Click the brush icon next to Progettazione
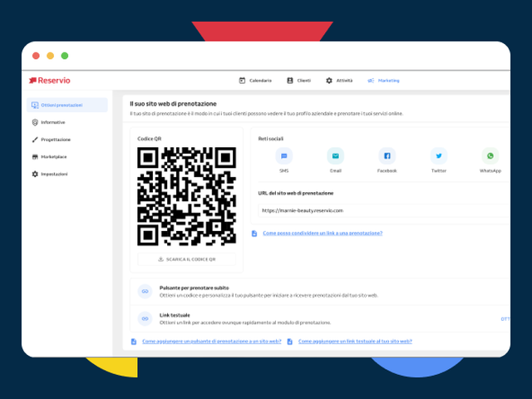The image size is (532, 399). (x=35, y=140)
